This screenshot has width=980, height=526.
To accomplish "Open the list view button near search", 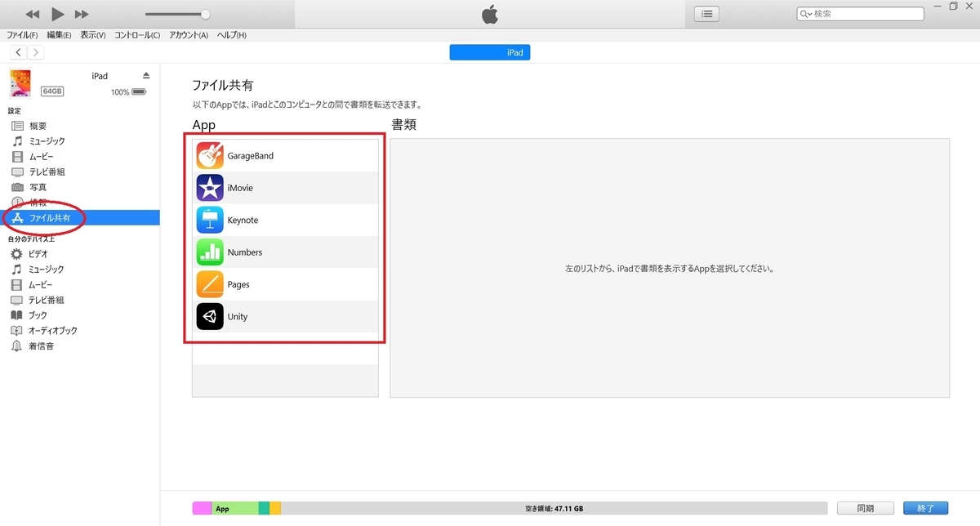I will point(706,14).
